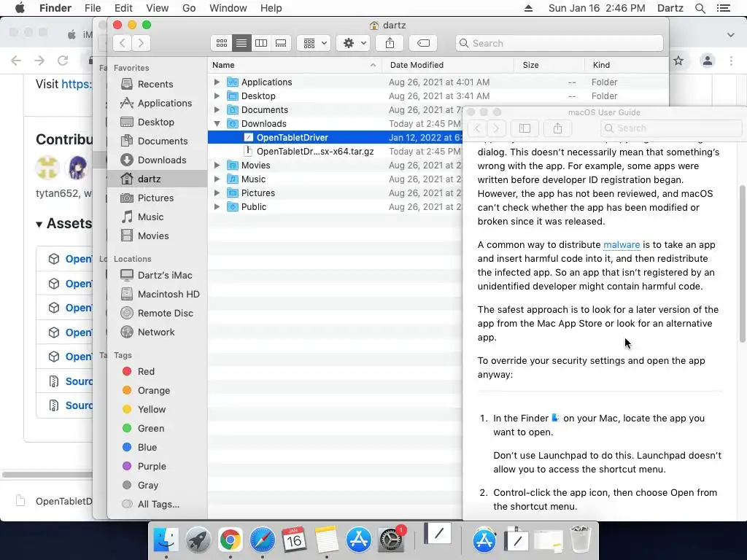Click Share in macOS User Guide window

pos(557,128)
